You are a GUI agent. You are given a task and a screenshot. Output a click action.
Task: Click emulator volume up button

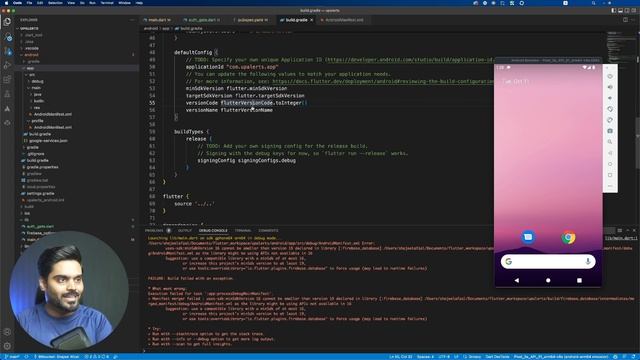point(610,87)
